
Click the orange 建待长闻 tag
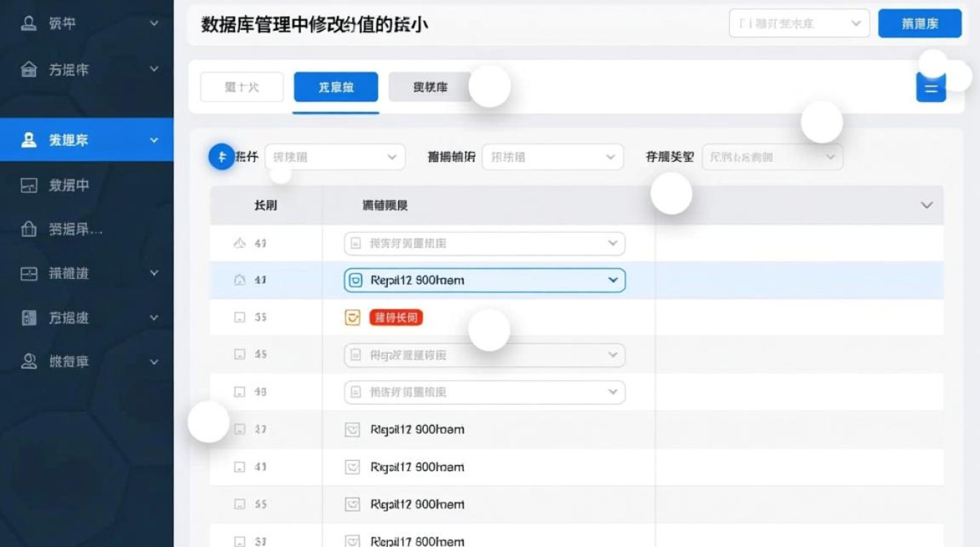click(x=395, y=317)
